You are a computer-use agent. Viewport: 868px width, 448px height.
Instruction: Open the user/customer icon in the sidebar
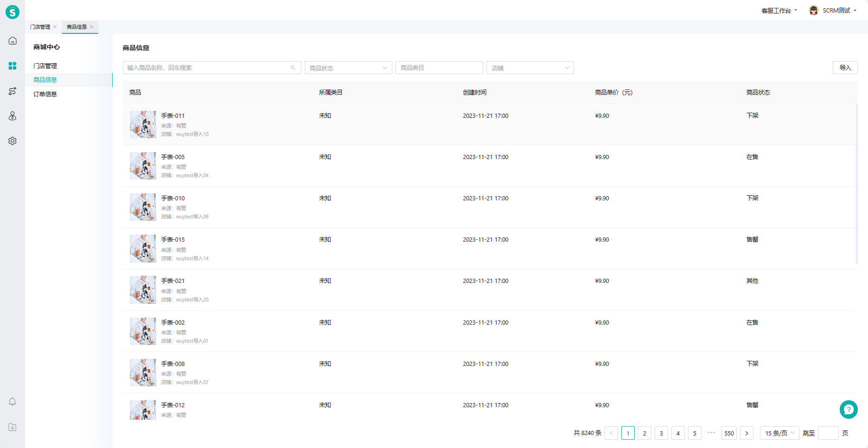point(13,116)
